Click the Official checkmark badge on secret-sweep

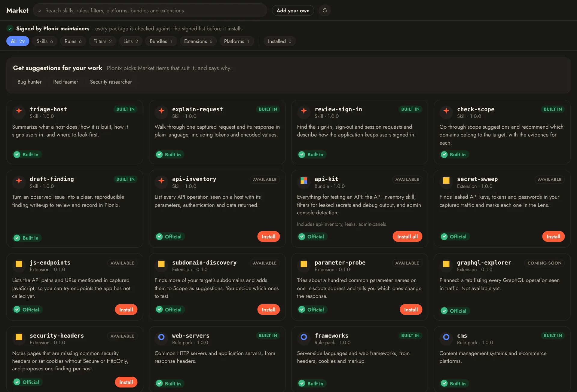(454, 237)
